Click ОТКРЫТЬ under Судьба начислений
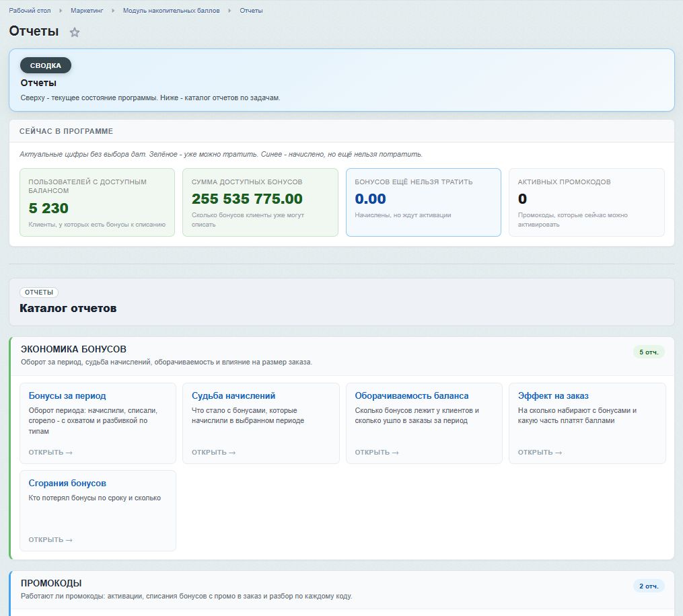The image size is (683, 616). (213, 453)
